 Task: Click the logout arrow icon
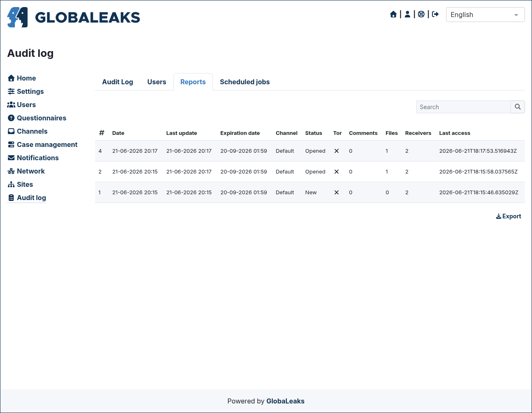(435, 15)
